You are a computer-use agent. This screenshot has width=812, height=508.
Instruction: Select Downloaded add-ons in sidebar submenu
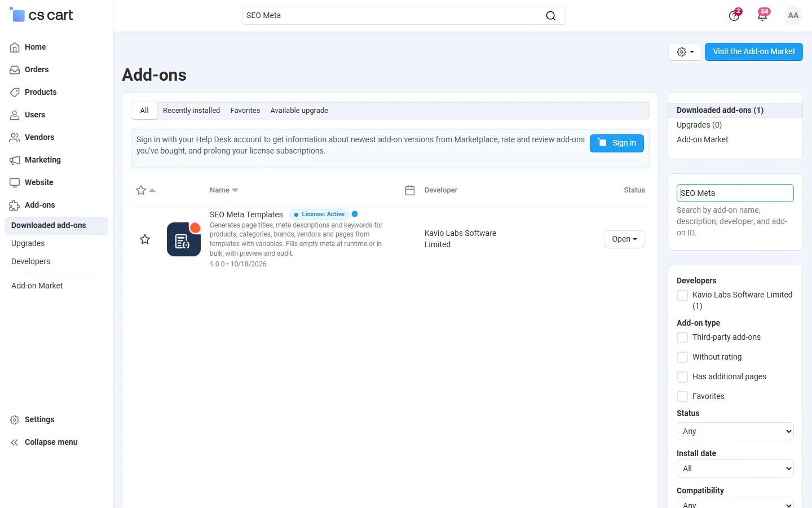coord(56,226)
